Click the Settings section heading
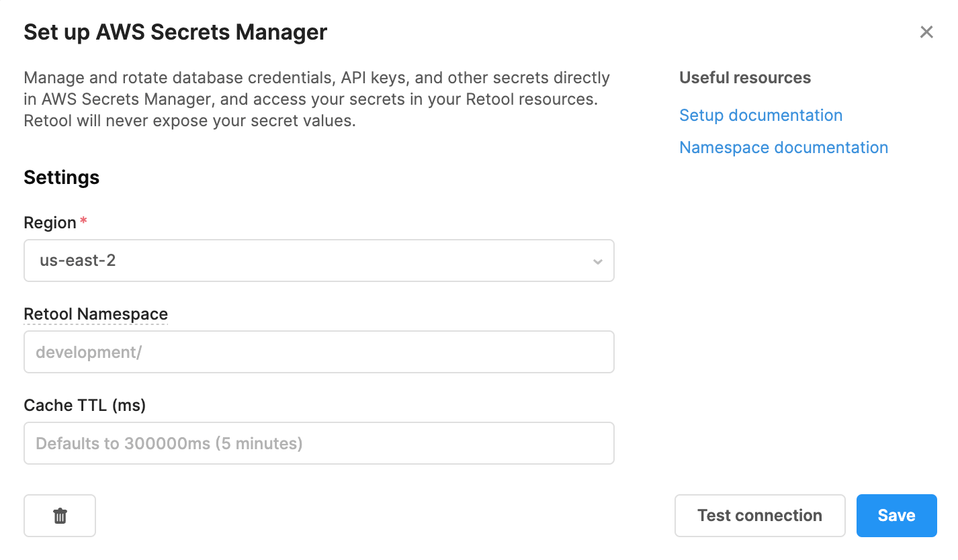958x560 pixels. point(61,178)
